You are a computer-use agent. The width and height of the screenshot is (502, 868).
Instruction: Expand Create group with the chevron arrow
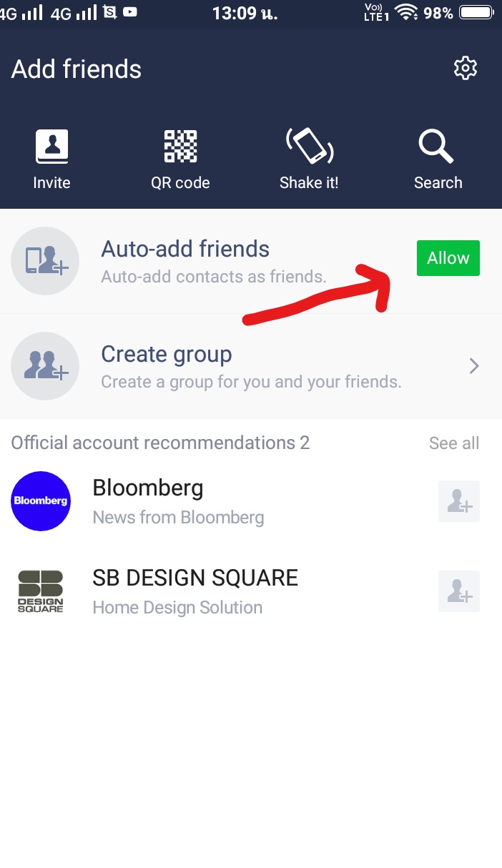(473, 367)
